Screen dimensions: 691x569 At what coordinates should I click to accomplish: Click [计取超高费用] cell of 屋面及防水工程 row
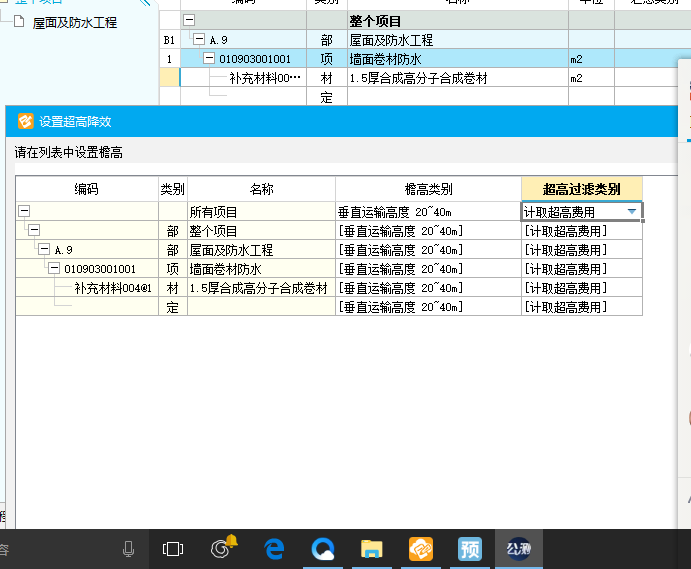582,249
